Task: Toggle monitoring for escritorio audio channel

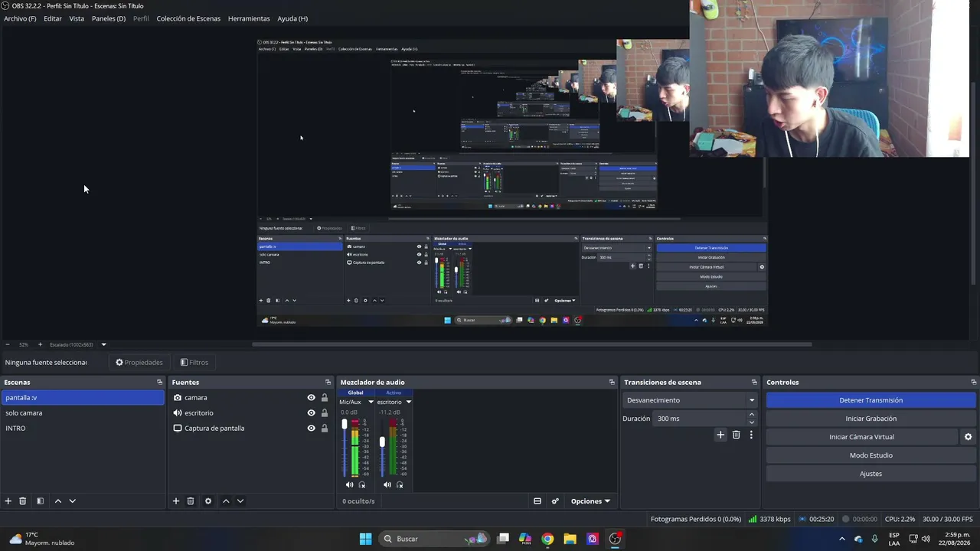Action: coord(400,484)
